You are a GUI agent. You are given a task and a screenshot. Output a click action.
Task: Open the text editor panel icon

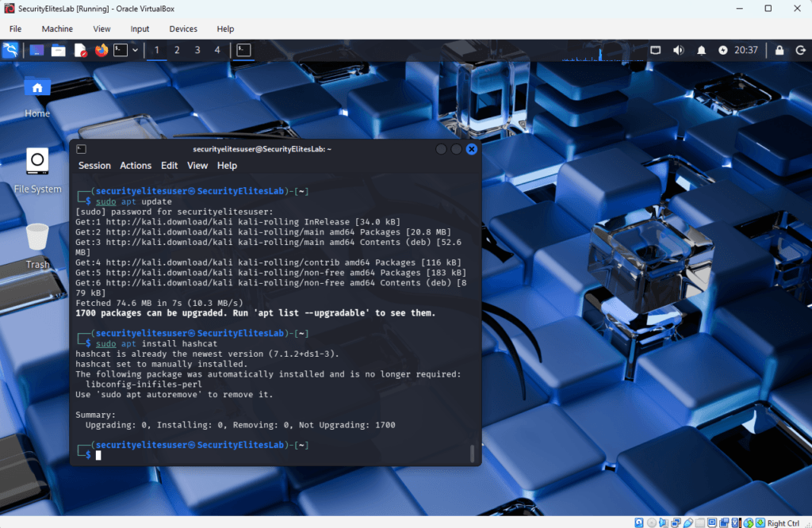[80, 50]
